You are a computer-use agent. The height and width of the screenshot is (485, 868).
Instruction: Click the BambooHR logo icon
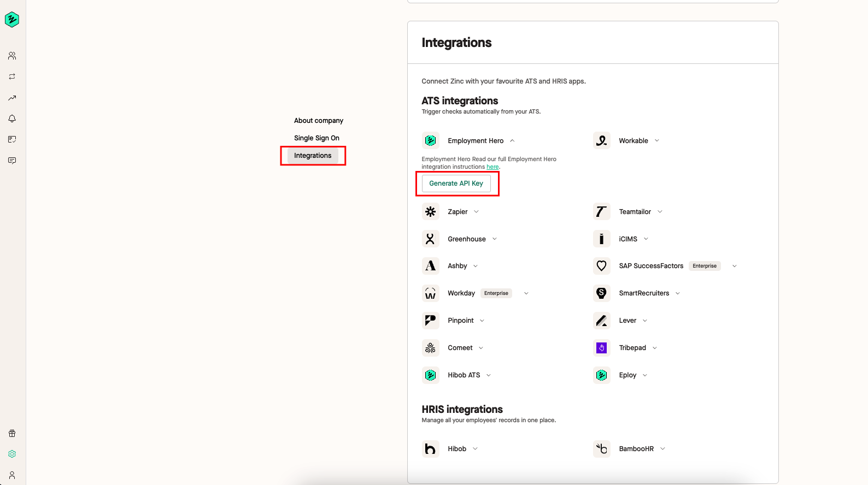coord(602,449)
